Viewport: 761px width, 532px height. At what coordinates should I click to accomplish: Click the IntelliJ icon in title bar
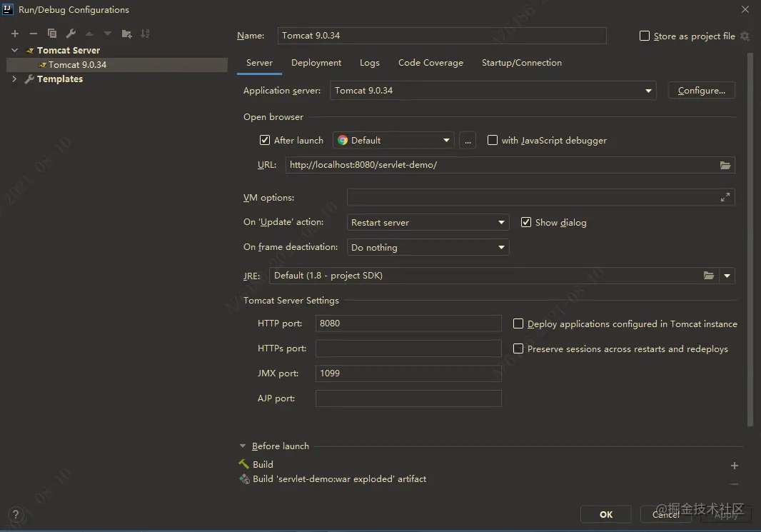point(8,9)
